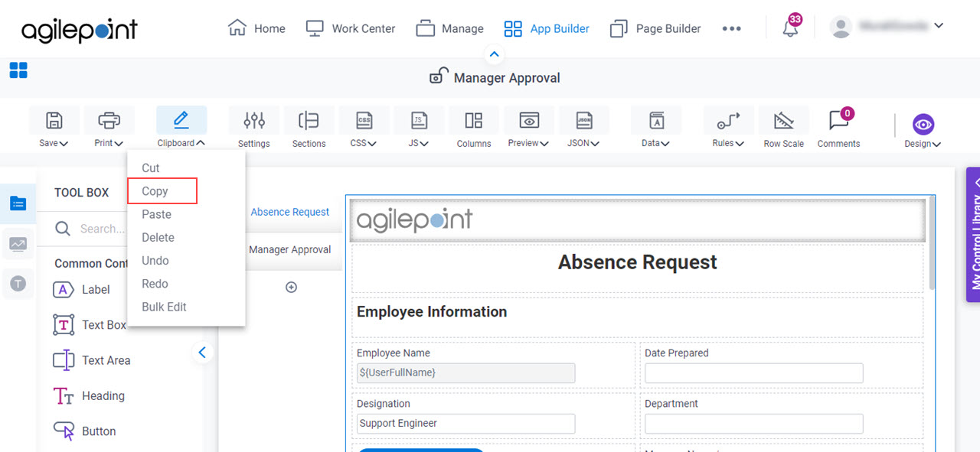Viewport: 980px width, 452px height.
Task: Open the CSS editor icon
Action: (364, 120)
